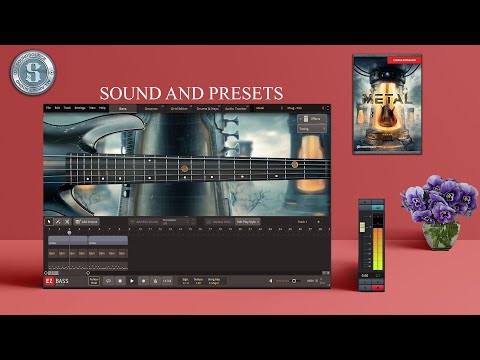Click the MIDI indicator in the bottom right
Screen dimensions: 480x360
tap(312, 281)
